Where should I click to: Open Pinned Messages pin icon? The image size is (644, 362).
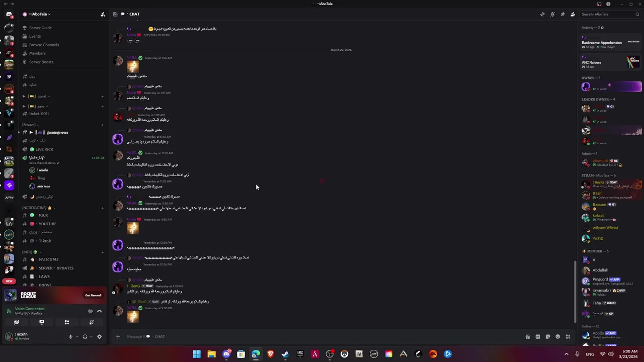click(x=562, y=14)
